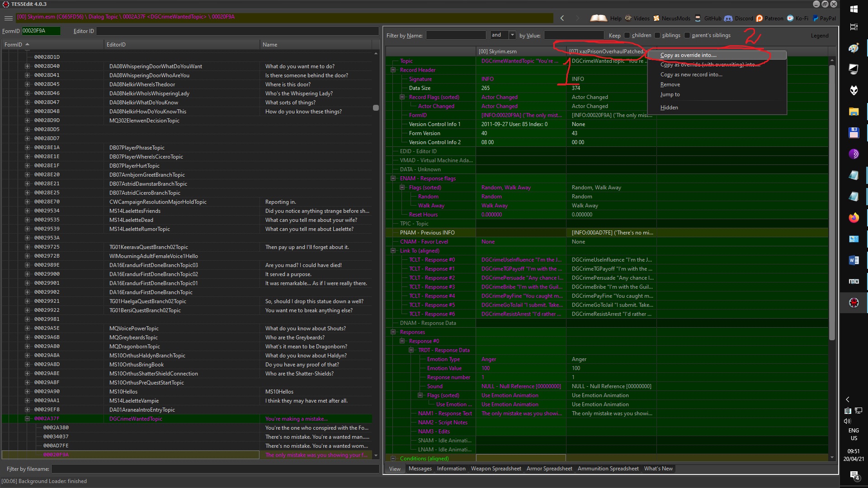Sort by the Name column header
868x488 pixels.
tap(316, 44)
